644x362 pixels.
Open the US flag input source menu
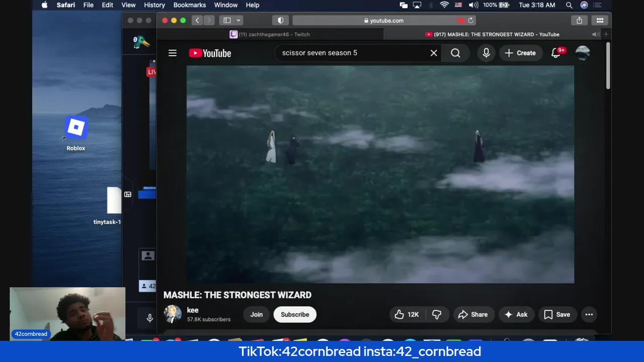click(458, 5)
